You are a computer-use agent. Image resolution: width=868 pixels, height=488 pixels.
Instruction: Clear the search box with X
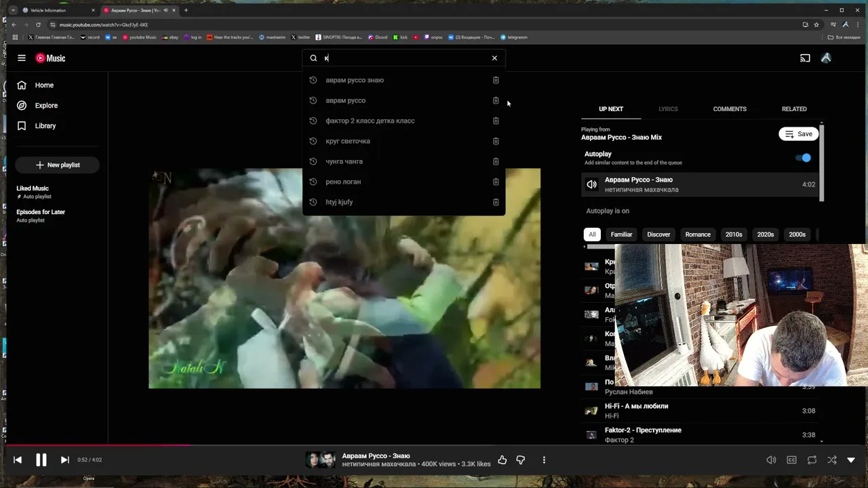pos(494,58)
